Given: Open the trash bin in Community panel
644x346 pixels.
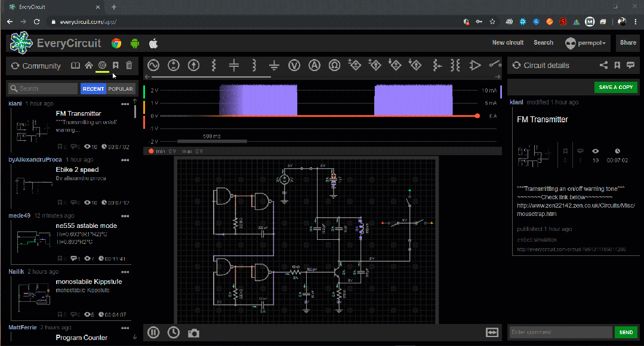Looking at the screenshot, I should 129,65.
